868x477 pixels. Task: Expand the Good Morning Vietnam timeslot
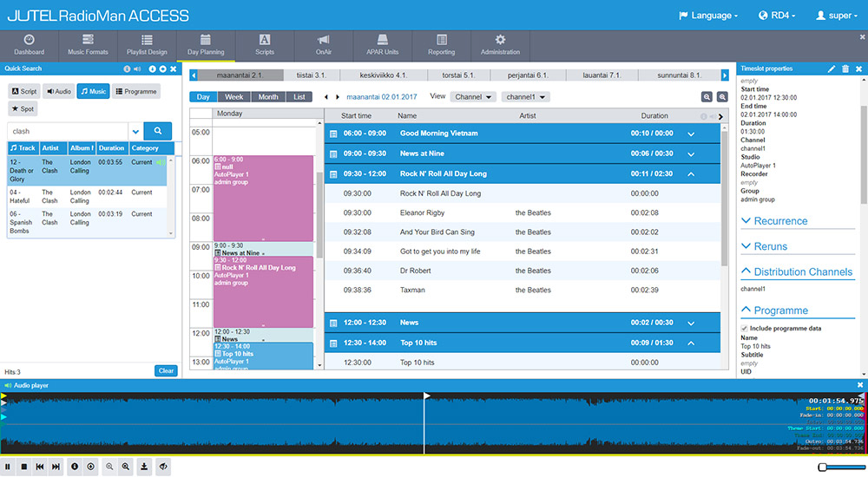click(x=691, y=134)
